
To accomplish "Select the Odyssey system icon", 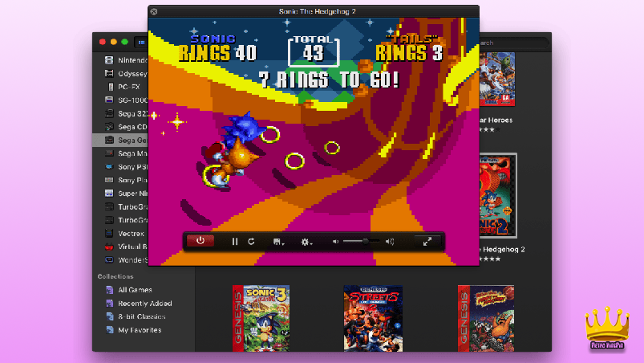I will [109, 74].
